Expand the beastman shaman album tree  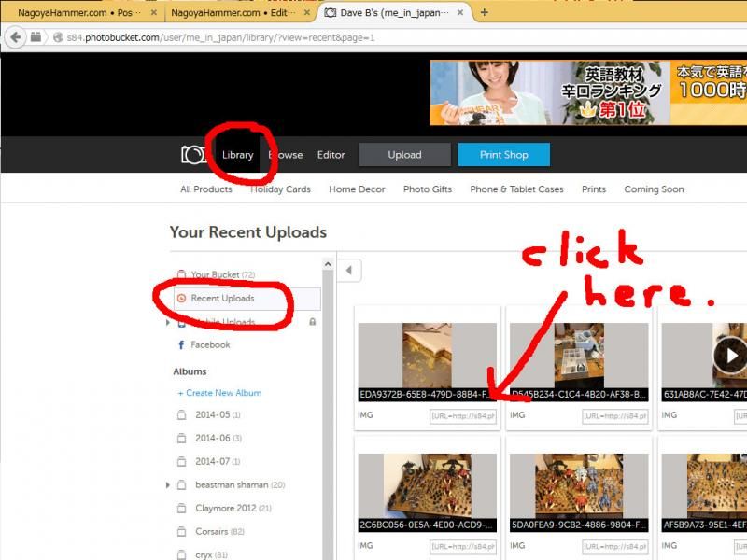168,485
